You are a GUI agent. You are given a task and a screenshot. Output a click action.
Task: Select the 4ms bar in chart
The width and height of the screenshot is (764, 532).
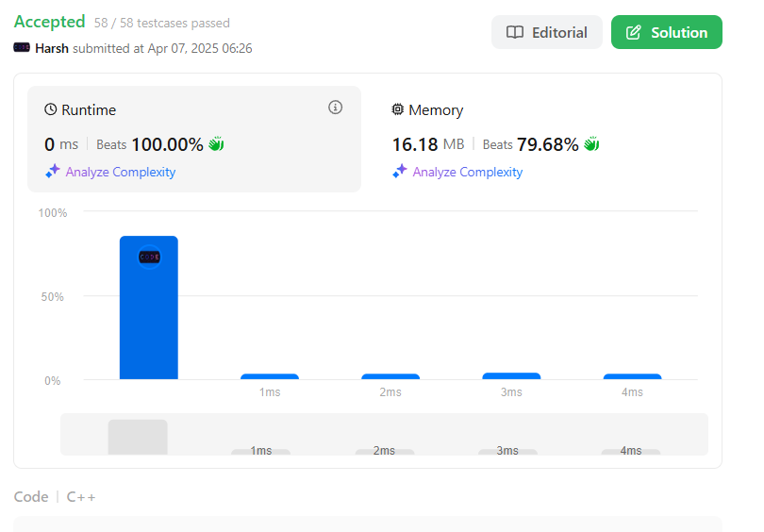[632, 376]
